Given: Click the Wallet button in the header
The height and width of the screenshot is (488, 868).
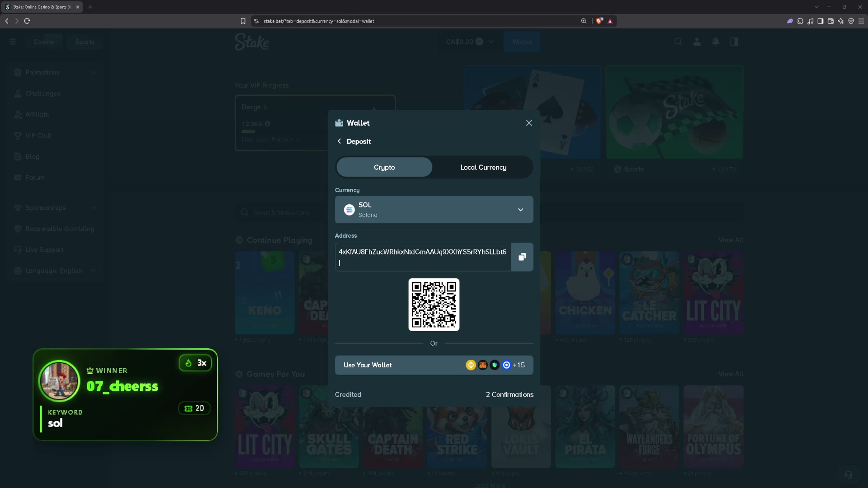Looking at the screenshot, I should pyautogui.click(x=522, y=42).
